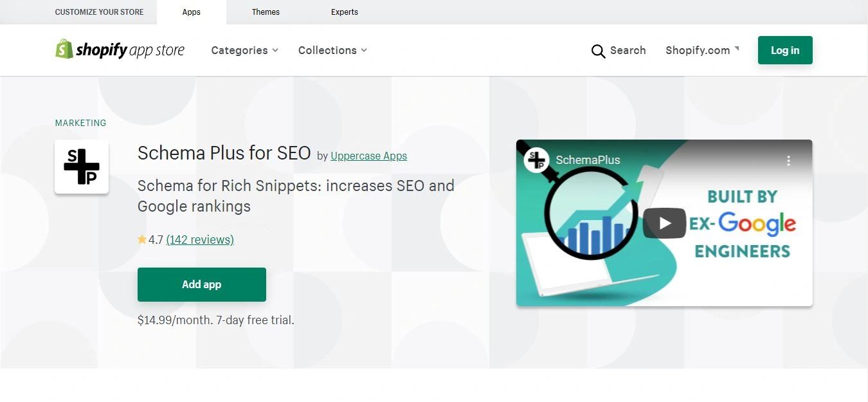Click the Schema for Rich Snippets tagline
The image size is (868, 402).
pyautogui.click(x=296, y=196)
